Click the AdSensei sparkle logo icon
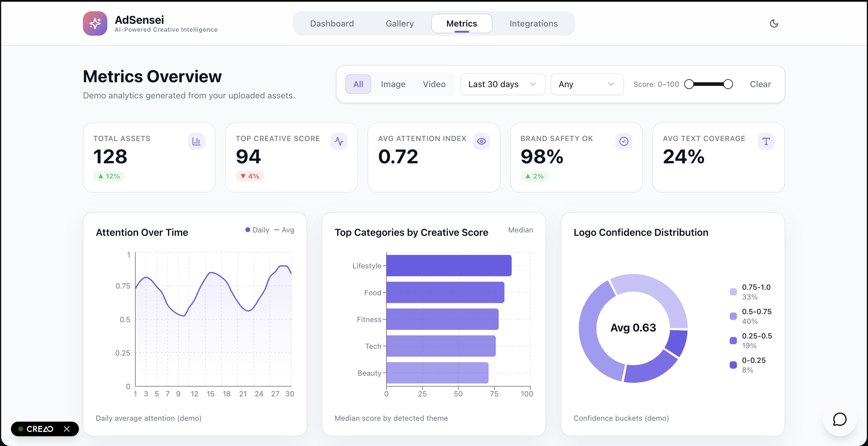 pyautogui.click(x=95, y=23)
